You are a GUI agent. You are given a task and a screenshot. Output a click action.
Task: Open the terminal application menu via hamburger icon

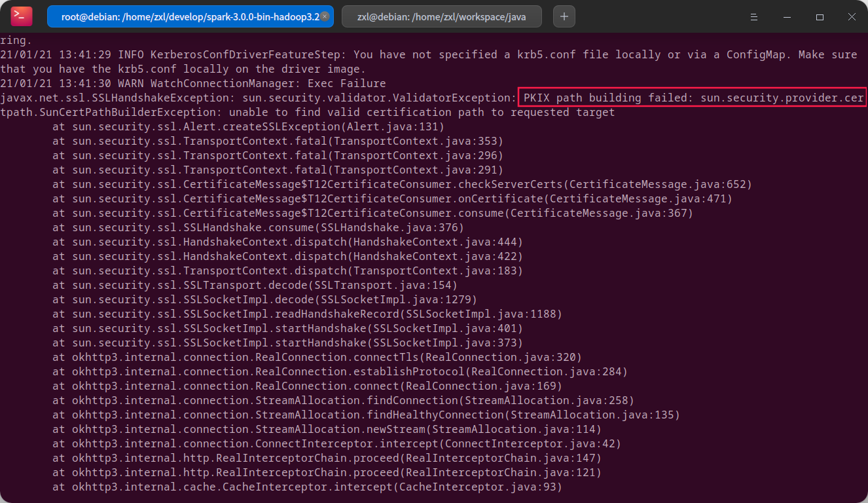point(754,16)
